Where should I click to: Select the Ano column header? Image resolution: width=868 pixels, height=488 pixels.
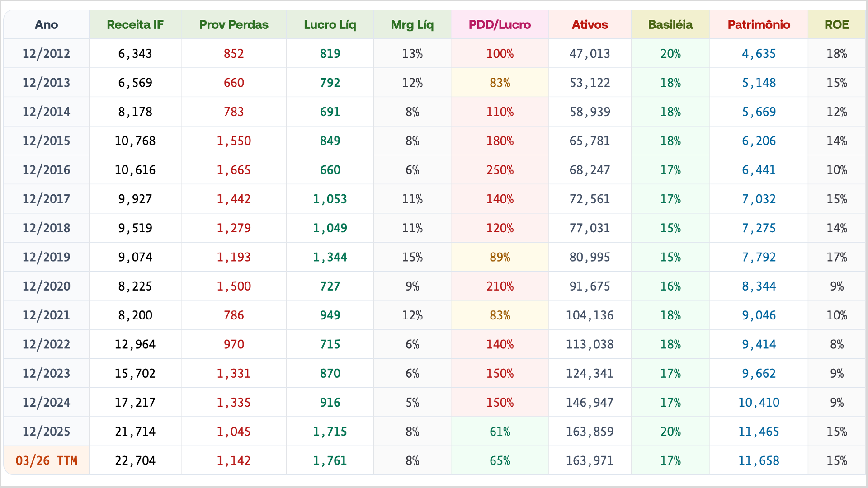(47, 25)
